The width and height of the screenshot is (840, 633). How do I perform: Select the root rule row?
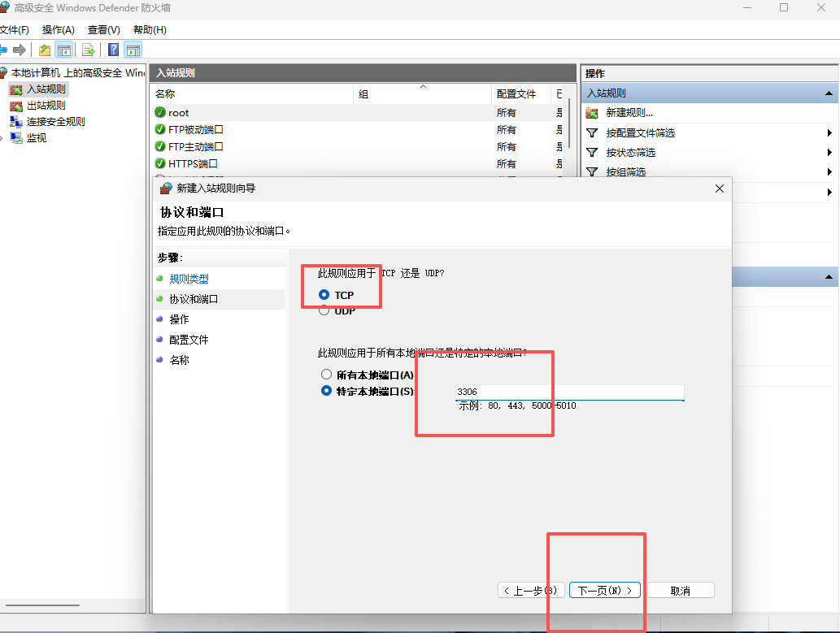[x=358, y=113]
